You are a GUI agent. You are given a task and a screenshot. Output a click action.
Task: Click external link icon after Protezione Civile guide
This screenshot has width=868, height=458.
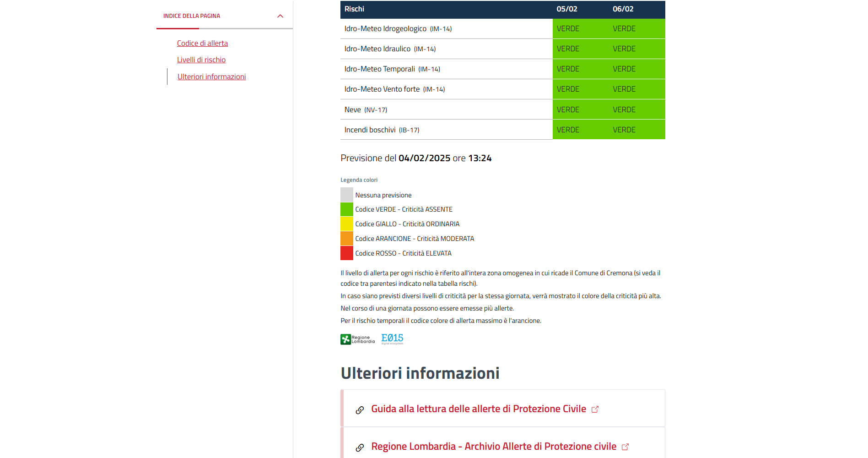tap(595, 409)
